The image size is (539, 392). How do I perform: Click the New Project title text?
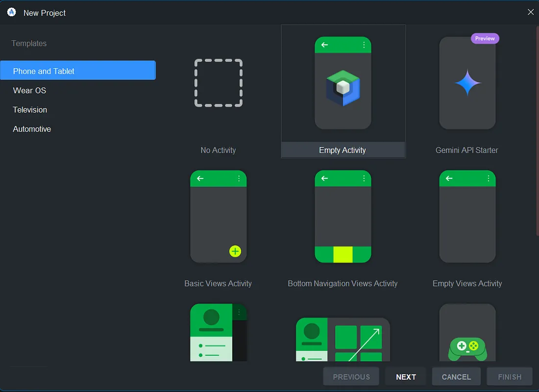(44, 13)
